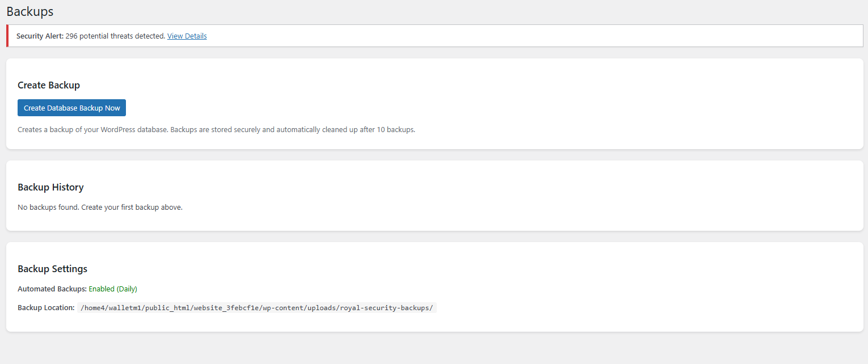Click the Backup Settings panel body

click(x=434, y=286)
